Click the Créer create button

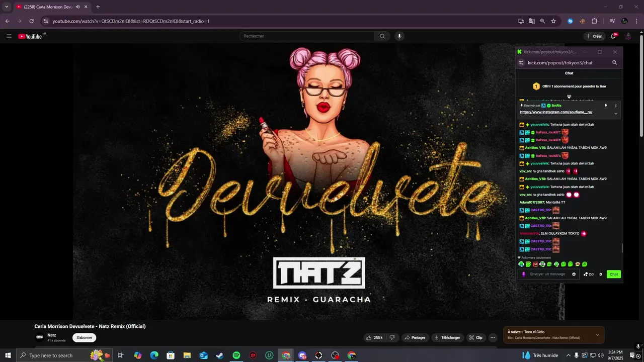point(594,36)
